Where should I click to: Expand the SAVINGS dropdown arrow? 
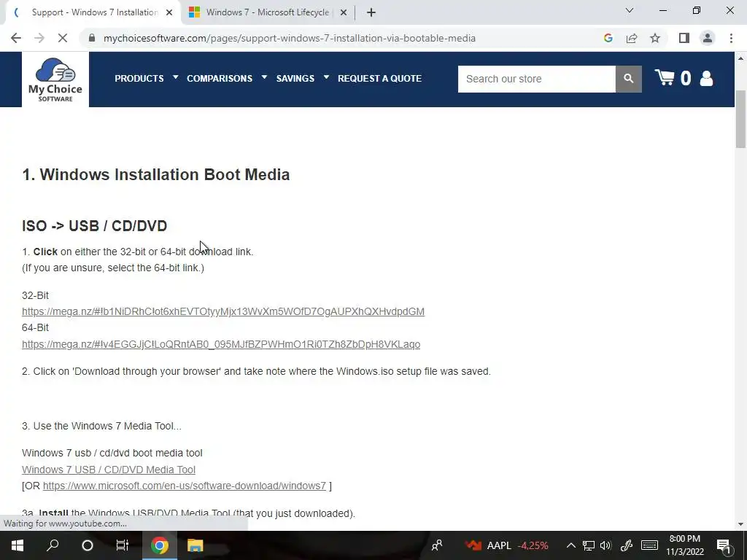[326, 77]
